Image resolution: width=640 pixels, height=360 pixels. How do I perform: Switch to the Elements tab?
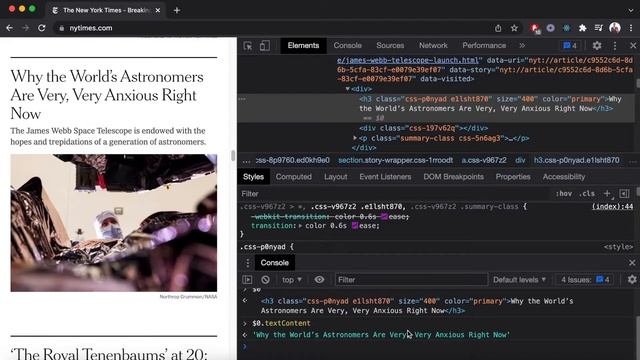303,45
